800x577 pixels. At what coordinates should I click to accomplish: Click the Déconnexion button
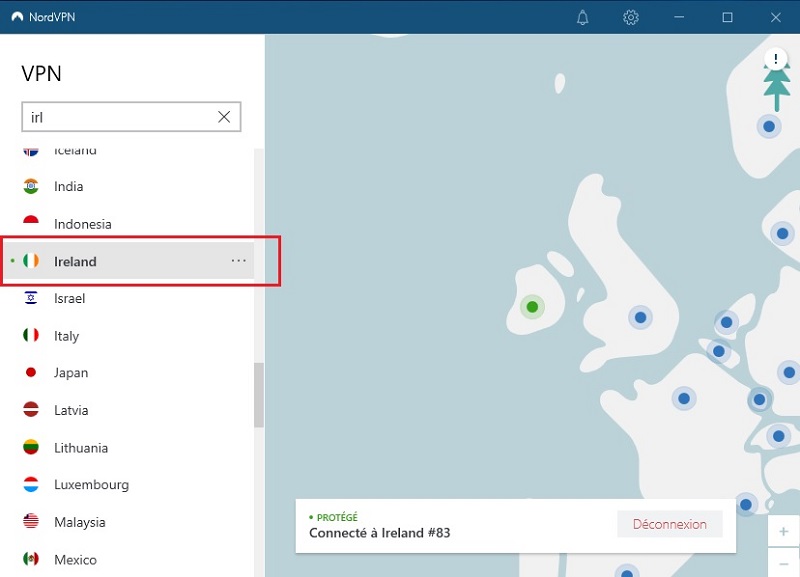coord(669,523)
